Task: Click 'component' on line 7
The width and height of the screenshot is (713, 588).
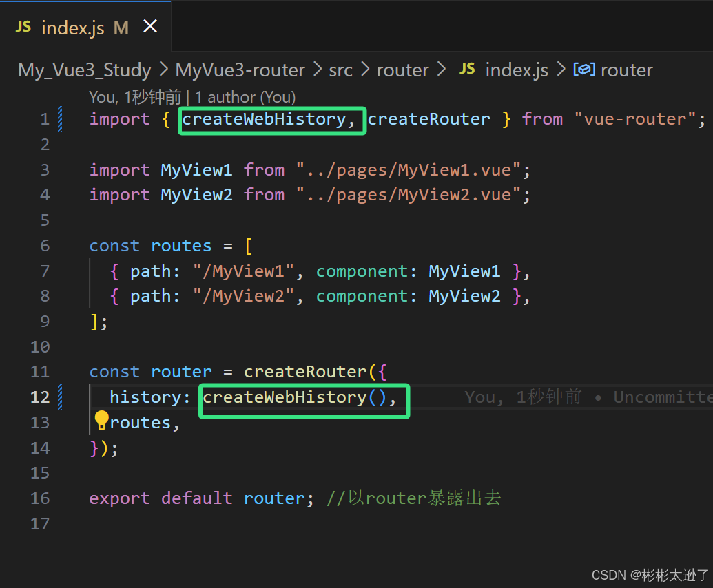Action: click(x=362, y=272)
